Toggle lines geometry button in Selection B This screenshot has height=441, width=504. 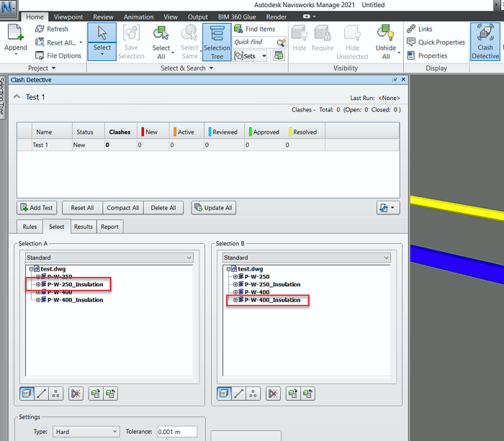pos(240,394)
